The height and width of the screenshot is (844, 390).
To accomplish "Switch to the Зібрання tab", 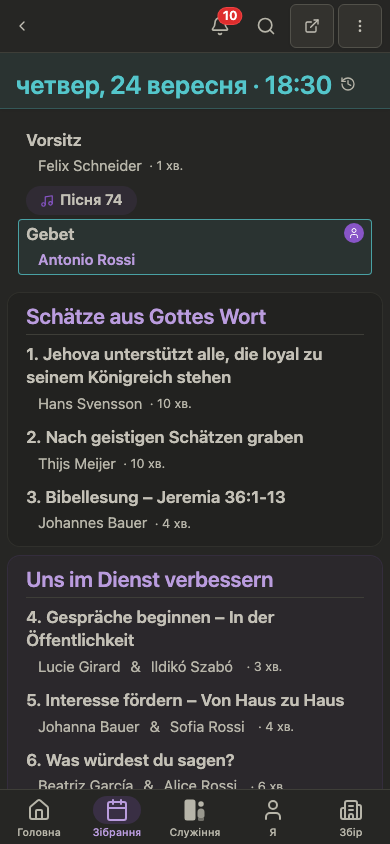I will pyautogui.click(x=117, y=817).
